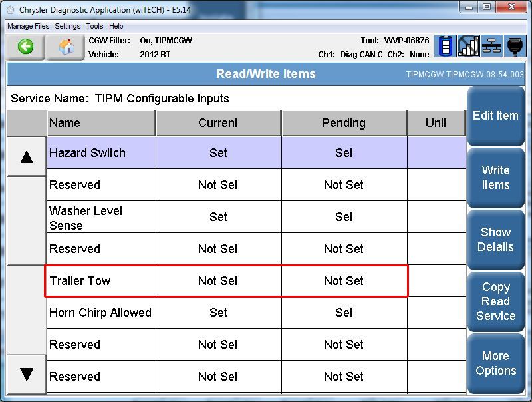Click the blue battery voltage icon
This screenshot has height=402, width=532.
pyautogui.click(x=446, y=46)
